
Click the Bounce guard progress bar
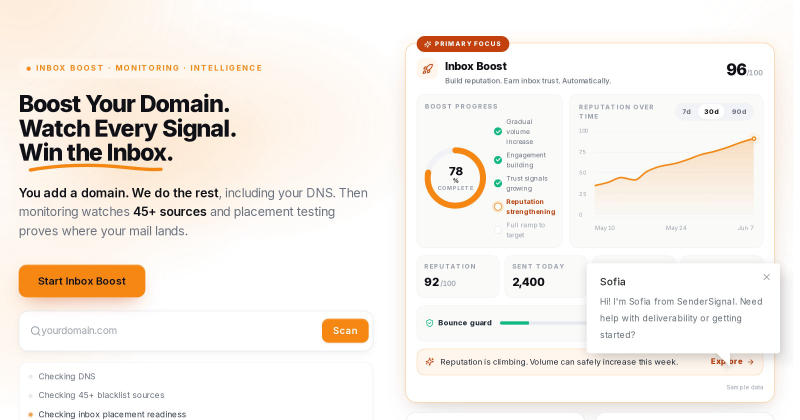click(x=543, y=323)
